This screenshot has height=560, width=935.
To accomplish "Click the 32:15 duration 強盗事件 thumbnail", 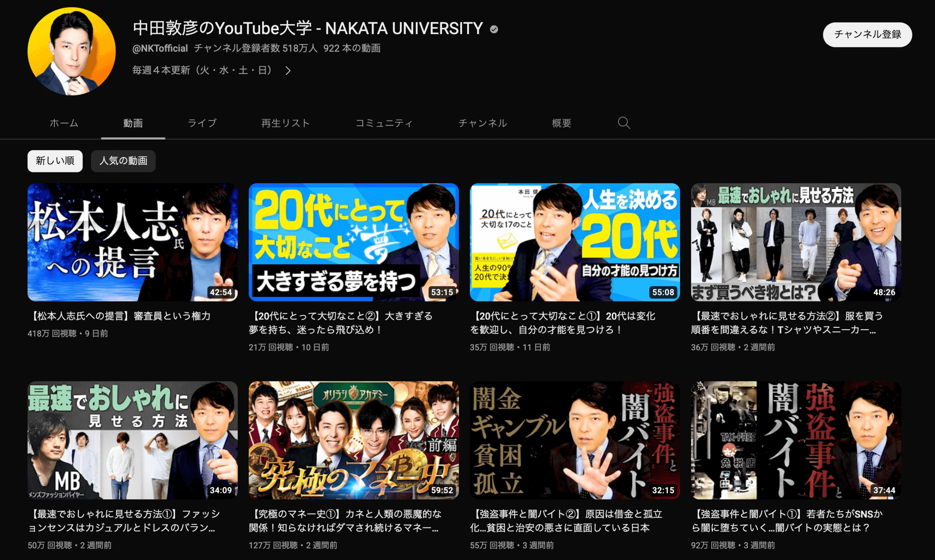I will point(575,440).
